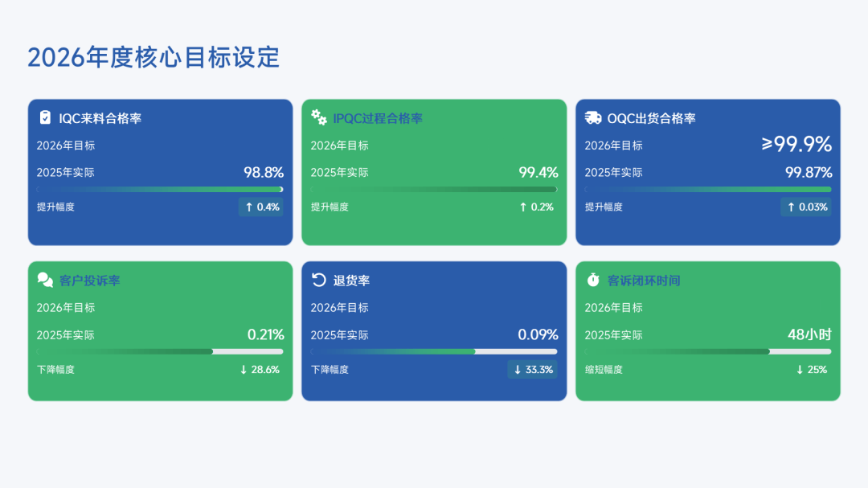Click the IQC来料合格率 progress bar
Viewport: 868px width, 488px height.
160,190
